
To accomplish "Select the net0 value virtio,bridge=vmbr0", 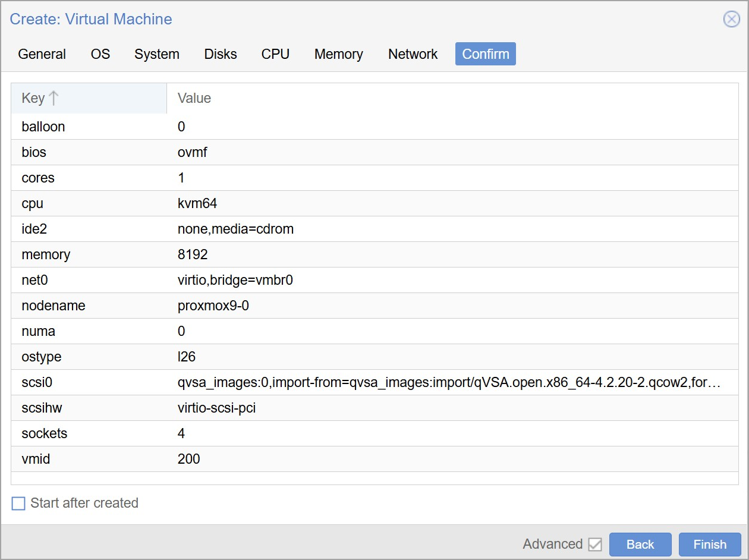I will click(235, 280).
